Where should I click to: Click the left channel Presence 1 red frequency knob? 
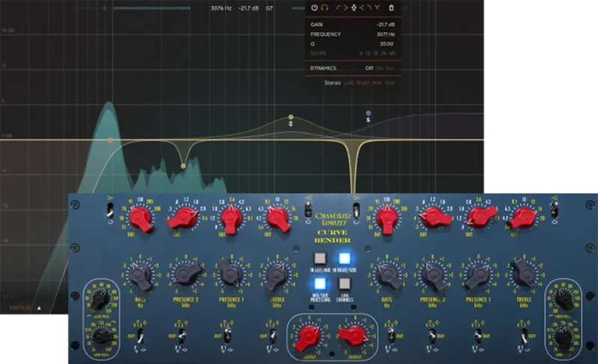point(231,219)
